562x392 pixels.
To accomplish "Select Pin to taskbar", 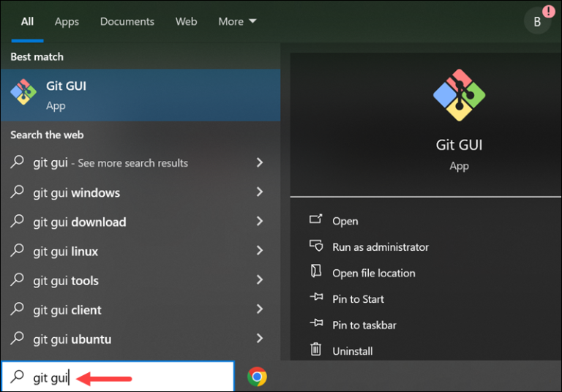I will [x=364, y=325].
